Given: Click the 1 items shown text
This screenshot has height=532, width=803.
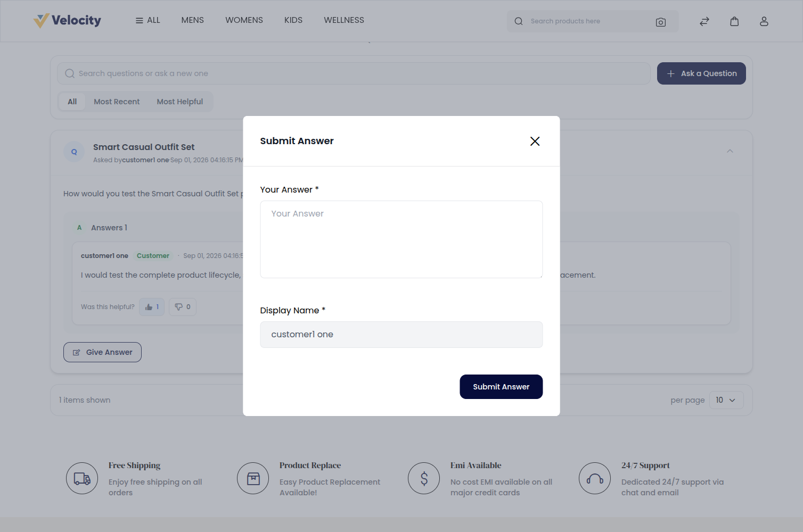Looking at the screenshot, I should 85,400.
